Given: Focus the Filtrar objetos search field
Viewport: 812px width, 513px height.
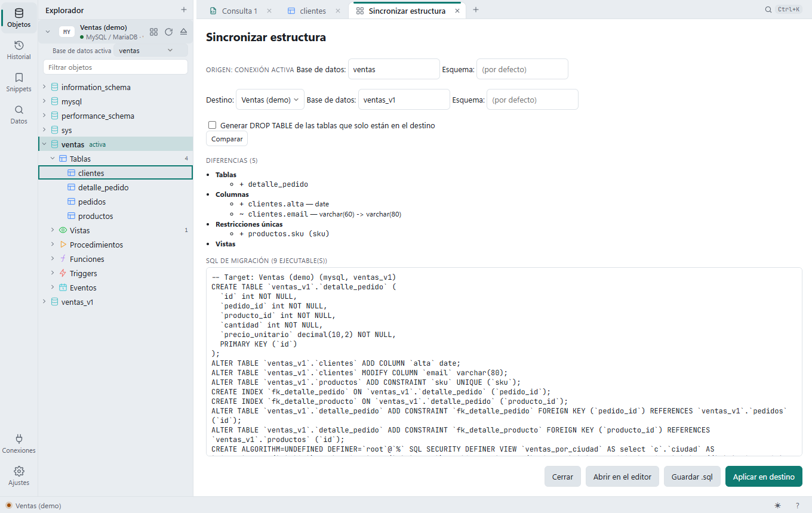Looking at the screenshot, I should point(116,67).
